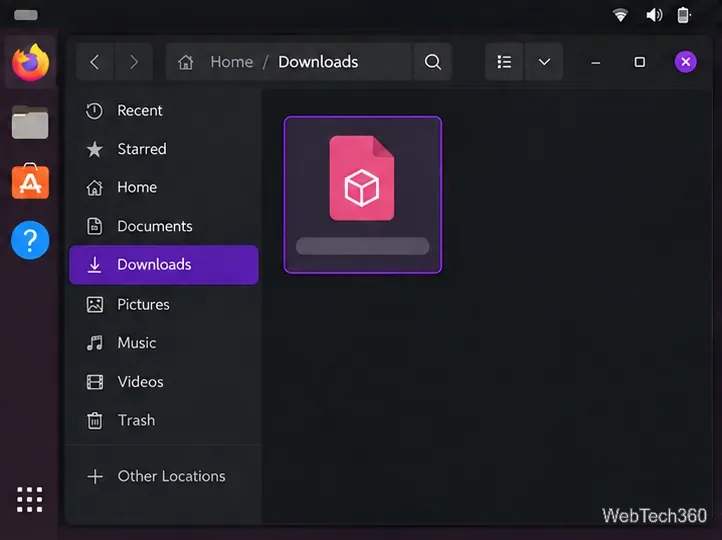
Task: Open the Music folder in the sidebar
Action: [163, 343]
